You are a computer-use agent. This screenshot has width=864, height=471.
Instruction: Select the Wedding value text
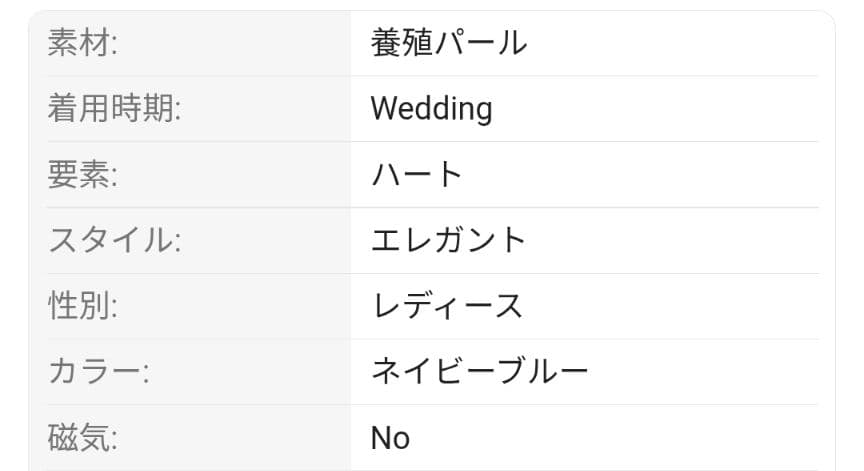(x=431, y=108)
